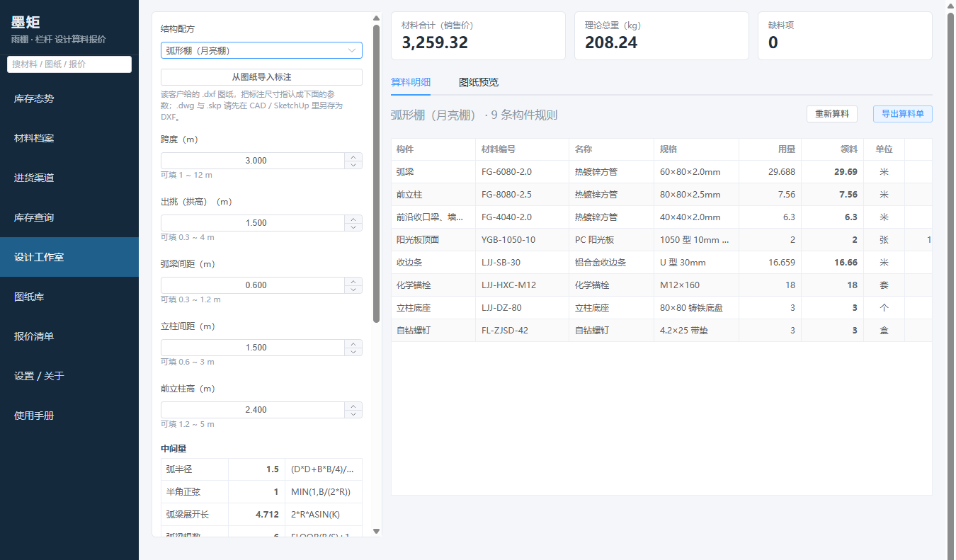
Task: Focus the 搜材料 / 图纸 / 报价 search box
Action: [69, 64]
